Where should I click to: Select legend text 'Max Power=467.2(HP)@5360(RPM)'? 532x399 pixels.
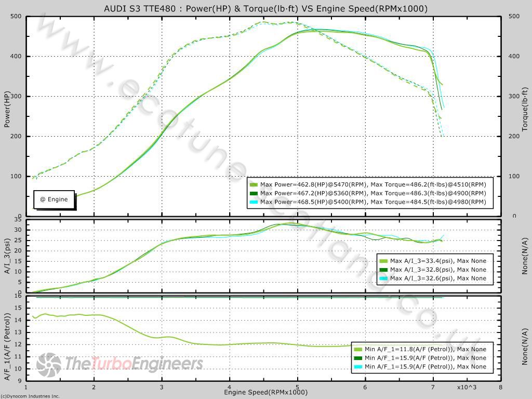point(313,193)
